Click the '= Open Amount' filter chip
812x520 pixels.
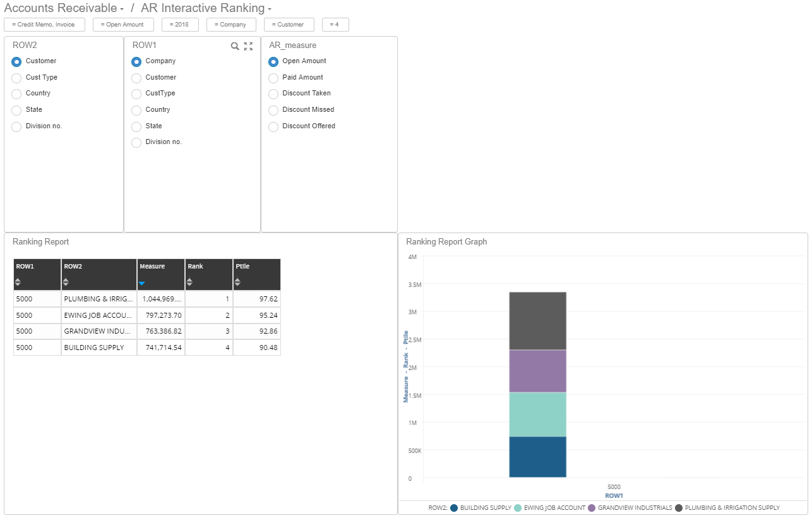tap(122, 25)
